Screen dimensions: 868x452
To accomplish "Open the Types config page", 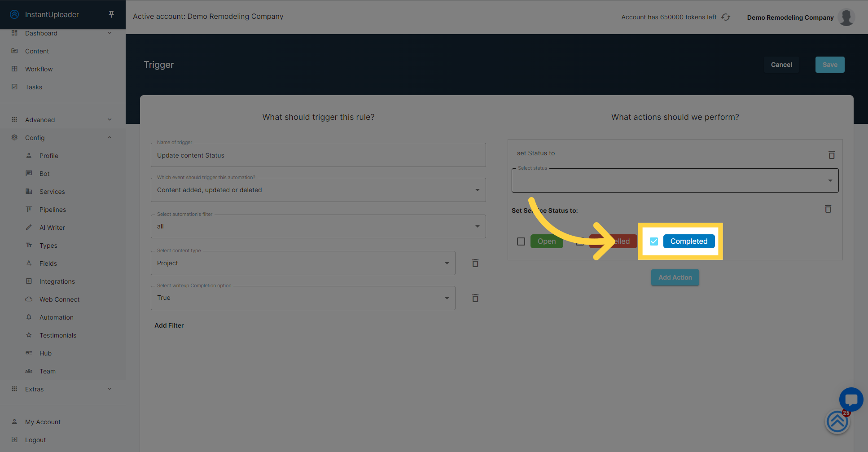I will click(48, 246).
